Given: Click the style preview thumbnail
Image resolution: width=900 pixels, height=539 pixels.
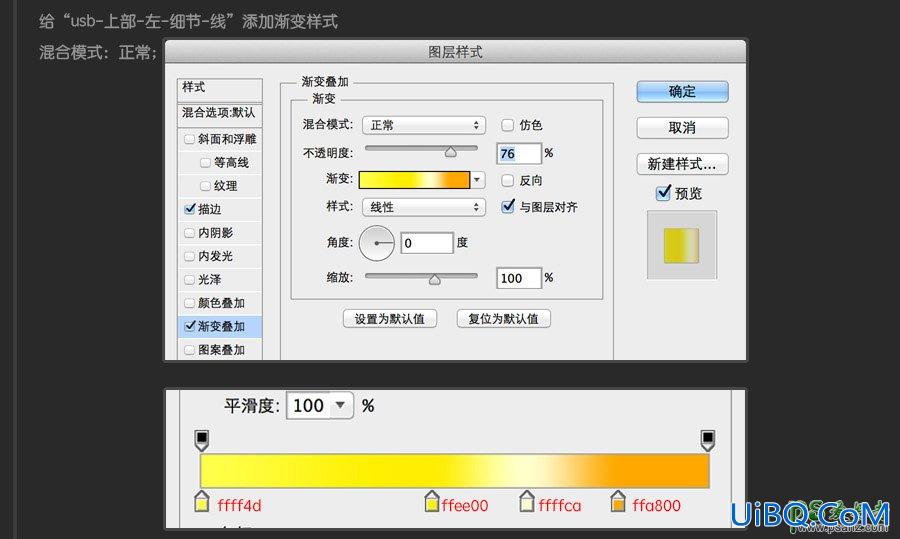Looking at the screenshot, I should click(682, 245).
